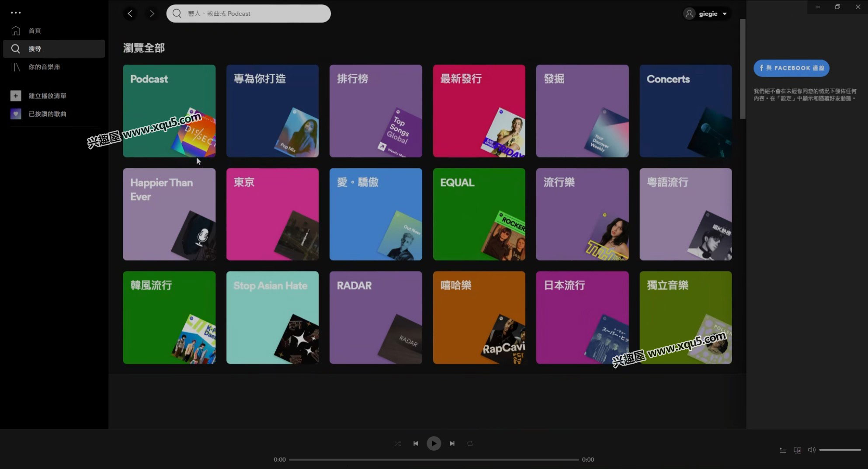868x469 pixels.
Task: Open the Stop Asian Hate tile
Action: click(x=272, y=318)
